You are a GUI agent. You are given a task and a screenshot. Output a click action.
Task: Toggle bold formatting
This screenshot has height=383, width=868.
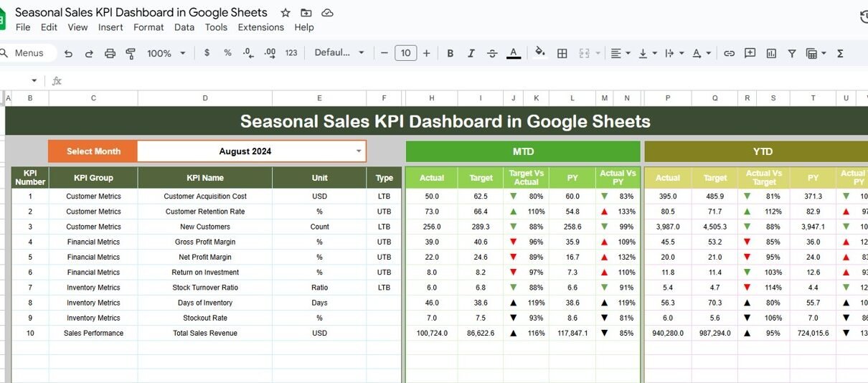pyautogui.click(x=450, y=53)
